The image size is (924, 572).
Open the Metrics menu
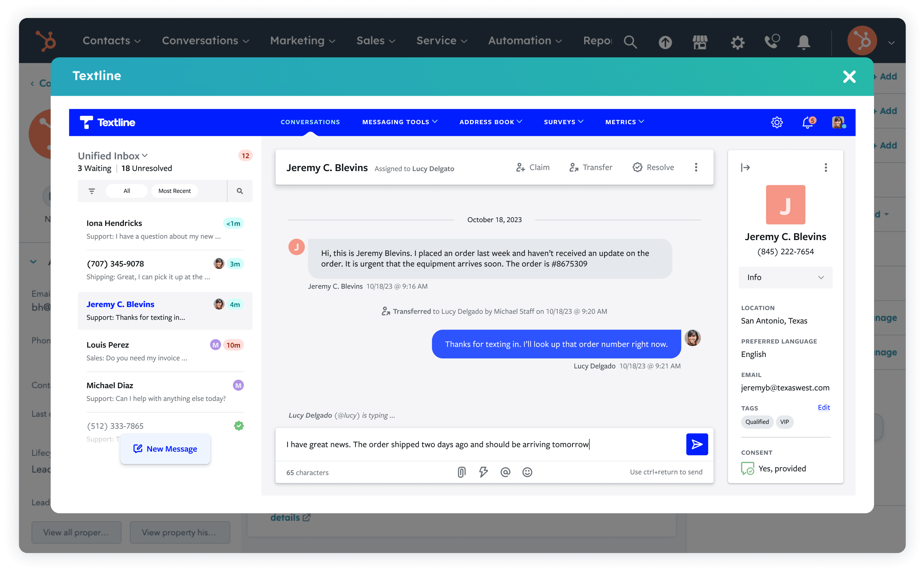[x=624, y=122]
